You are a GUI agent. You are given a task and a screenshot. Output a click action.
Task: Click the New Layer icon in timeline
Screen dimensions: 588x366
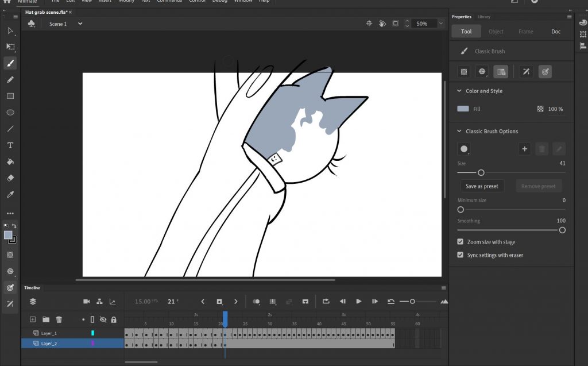point(33,319)
